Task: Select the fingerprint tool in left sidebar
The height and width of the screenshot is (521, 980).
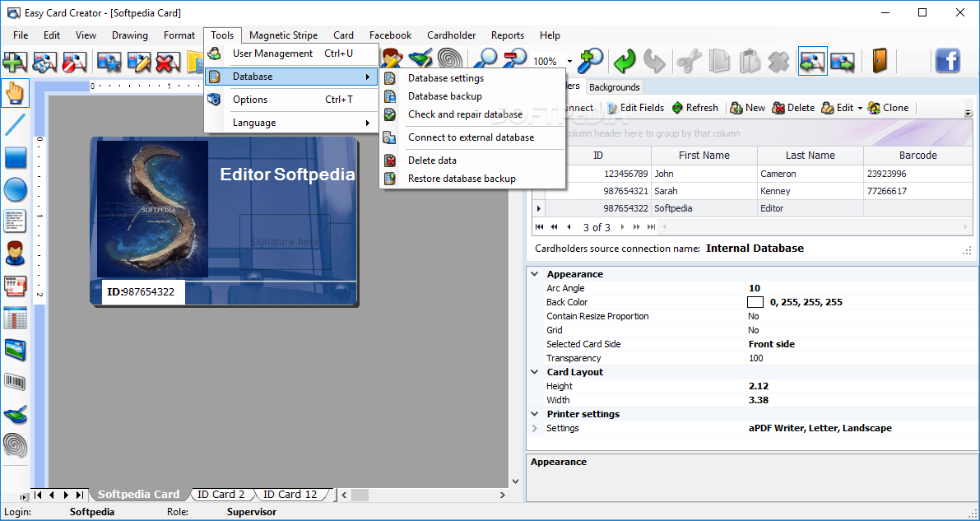Action: 15,444
